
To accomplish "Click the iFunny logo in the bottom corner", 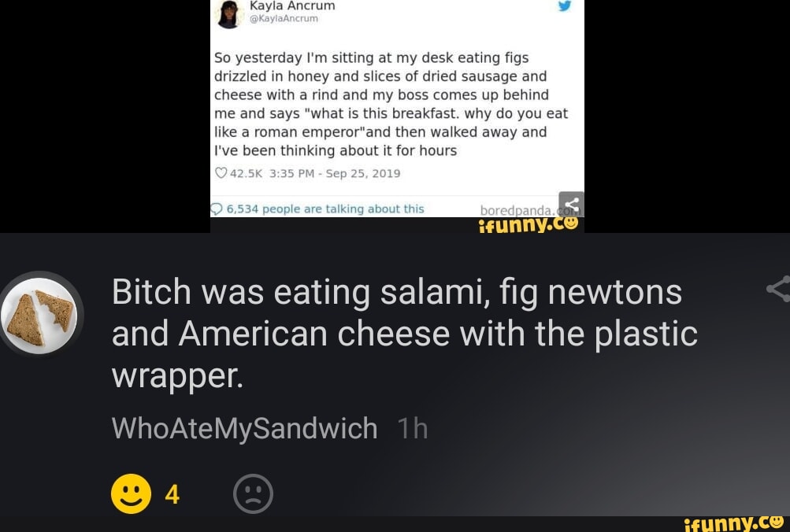I will pyautogui.click(x=734, y=521).
